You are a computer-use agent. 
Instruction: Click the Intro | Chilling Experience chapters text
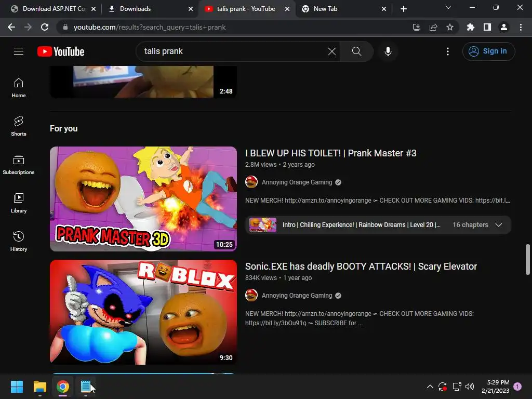362,225
